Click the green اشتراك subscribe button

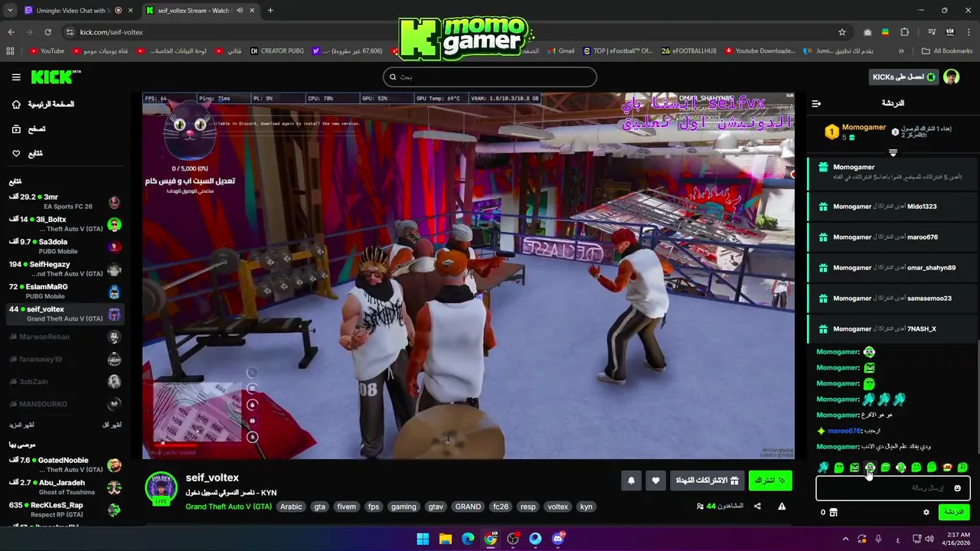(770, 481)
